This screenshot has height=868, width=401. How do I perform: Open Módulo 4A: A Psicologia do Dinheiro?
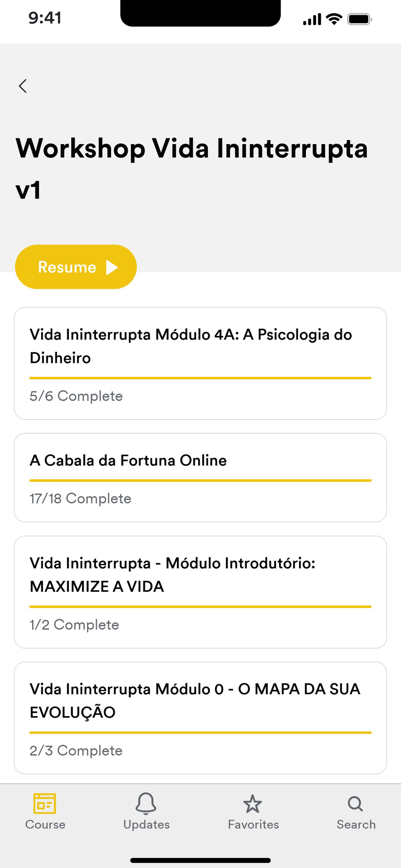tap(200, 363)
